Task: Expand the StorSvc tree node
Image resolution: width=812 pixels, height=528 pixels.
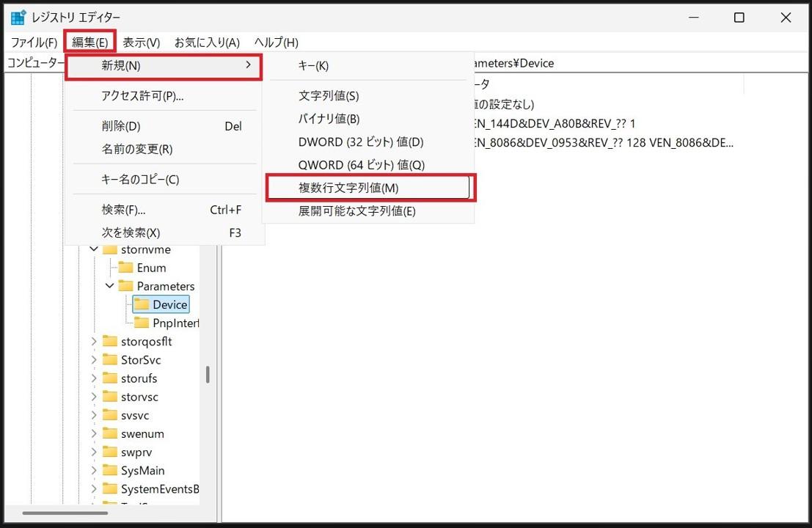Action: pos(94,360)
